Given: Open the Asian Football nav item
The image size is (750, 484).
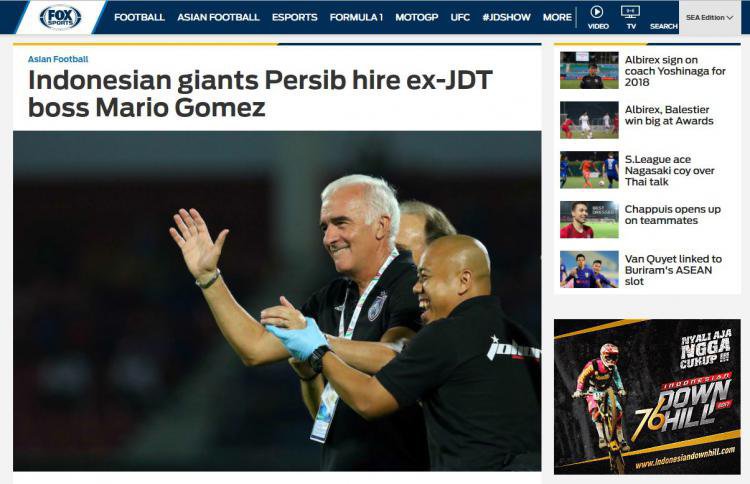Looking at the screenshot, I should click(x=218, y=17).
